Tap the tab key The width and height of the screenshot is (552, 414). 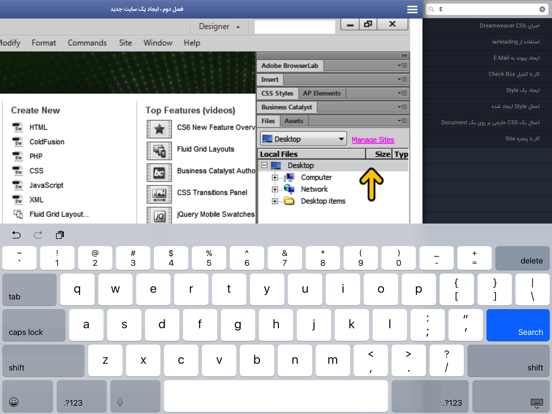click(x=30, y=290)
